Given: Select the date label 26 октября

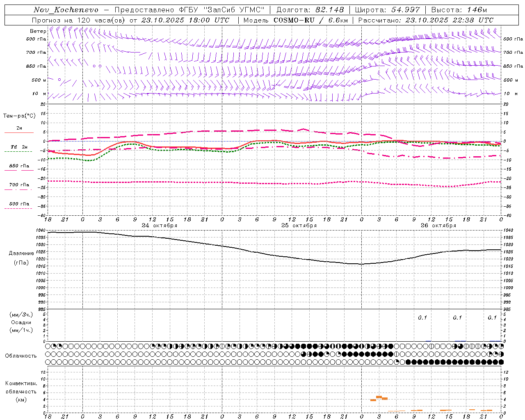Looking at the screenshot, I should (x=438, y=226).
